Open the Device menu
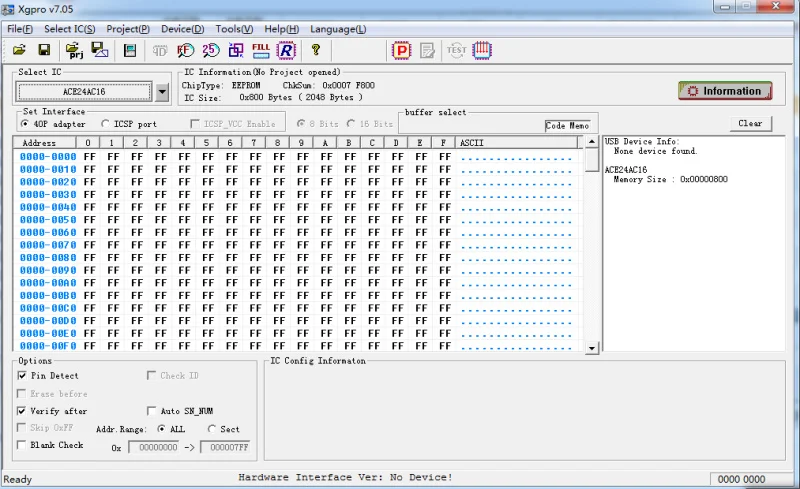The width and height of the screenshot is (800, 489). pyautogui.click(x=183, y=29)
